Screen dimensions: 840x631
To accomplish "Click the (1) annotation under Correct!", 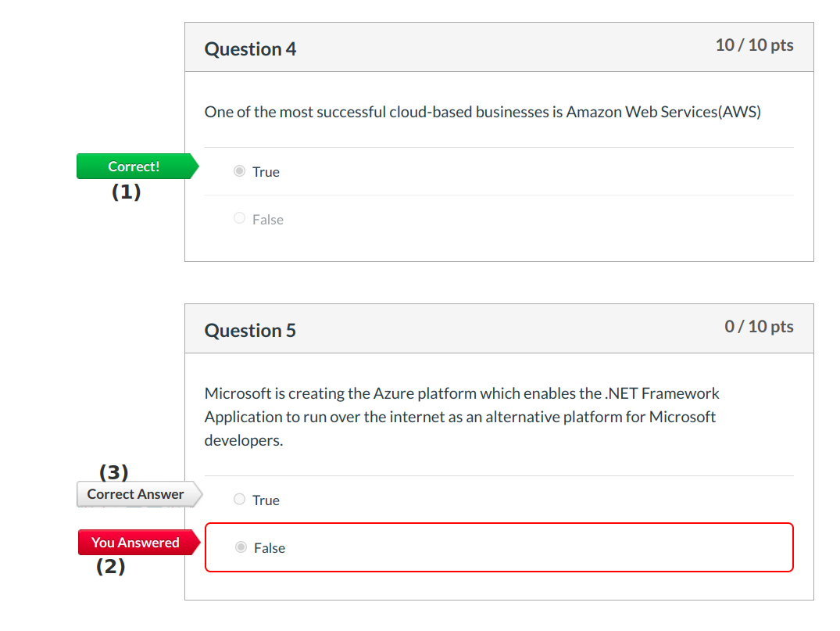I will coord(126,192).
